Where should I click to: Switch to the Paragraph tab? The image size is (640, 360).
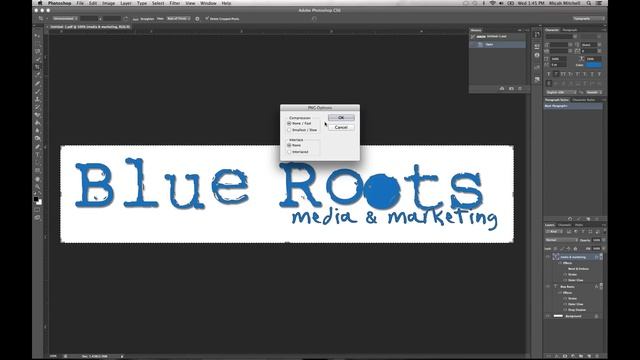(570, 30)
